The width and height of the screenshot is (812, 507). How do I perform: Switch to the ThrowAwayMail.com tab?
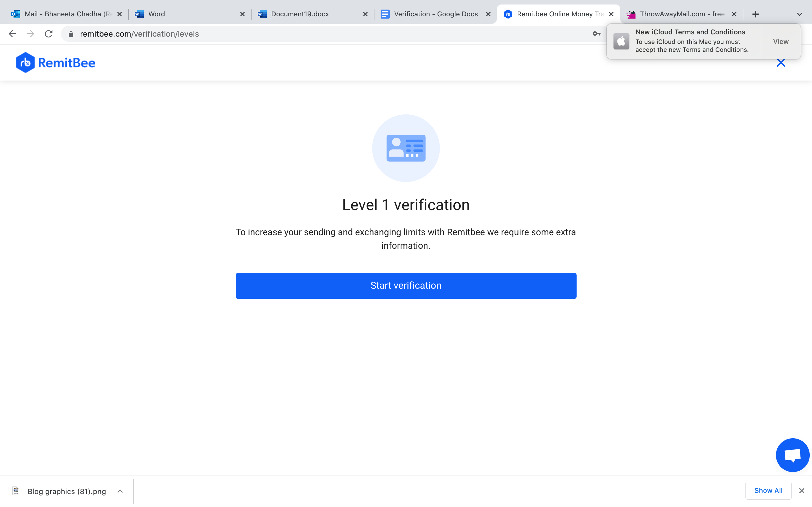click(x=681, y=14)
